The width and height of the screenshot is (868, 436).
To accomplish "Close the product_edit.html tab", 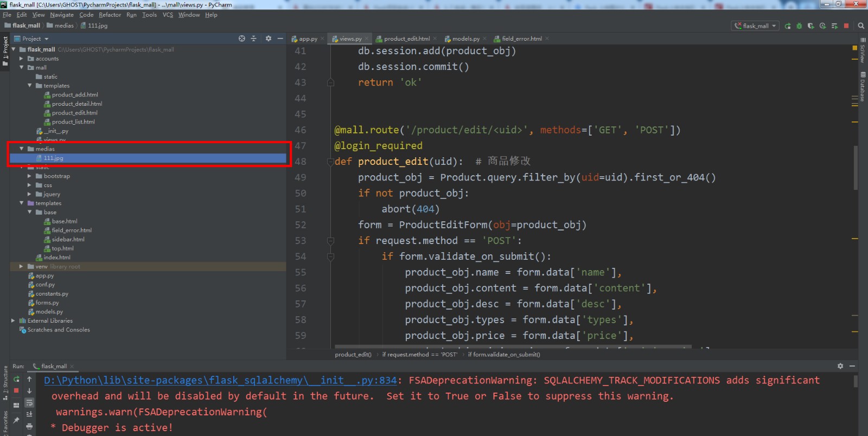I will point(435,39).
